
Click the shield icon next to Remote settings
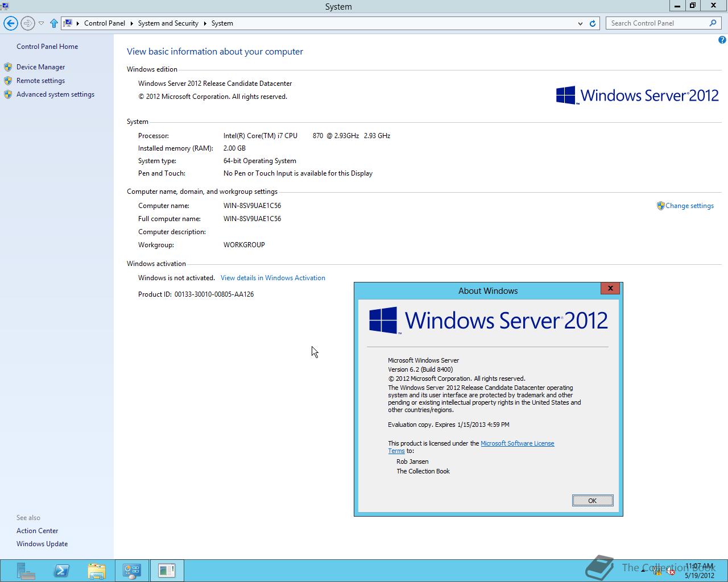(8, 81)
